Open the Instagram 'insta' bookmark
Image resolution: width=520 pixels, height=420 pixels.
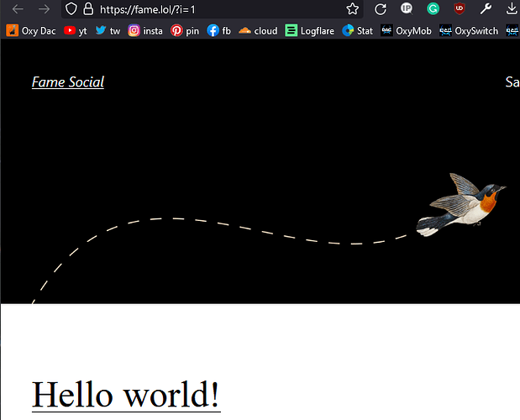(145, 30)
